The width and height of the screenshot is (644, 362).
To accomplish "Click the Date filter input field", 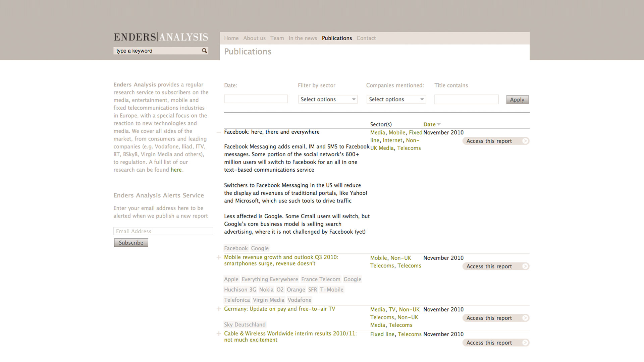I will (256, 99).
